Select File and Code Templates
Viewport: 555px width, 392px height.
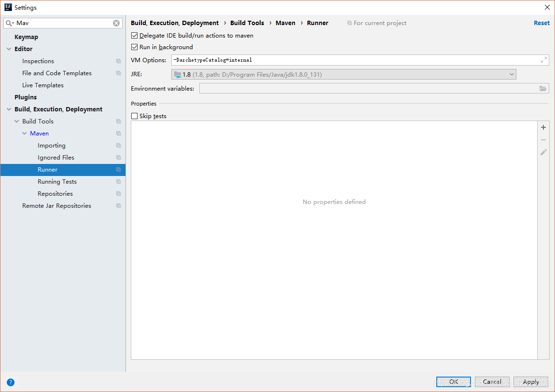(x=56, y=73)
